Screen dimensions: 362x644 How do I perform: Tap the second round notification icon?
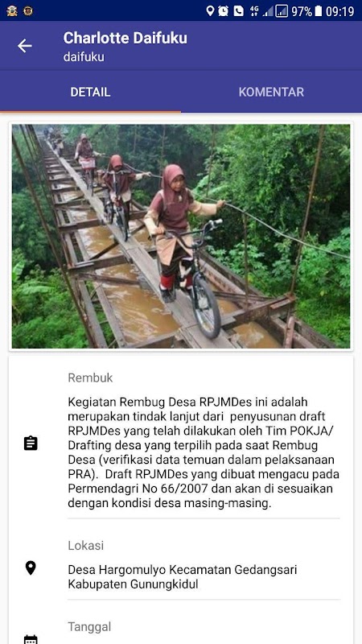pyautogui.click(x=28, y=11)
